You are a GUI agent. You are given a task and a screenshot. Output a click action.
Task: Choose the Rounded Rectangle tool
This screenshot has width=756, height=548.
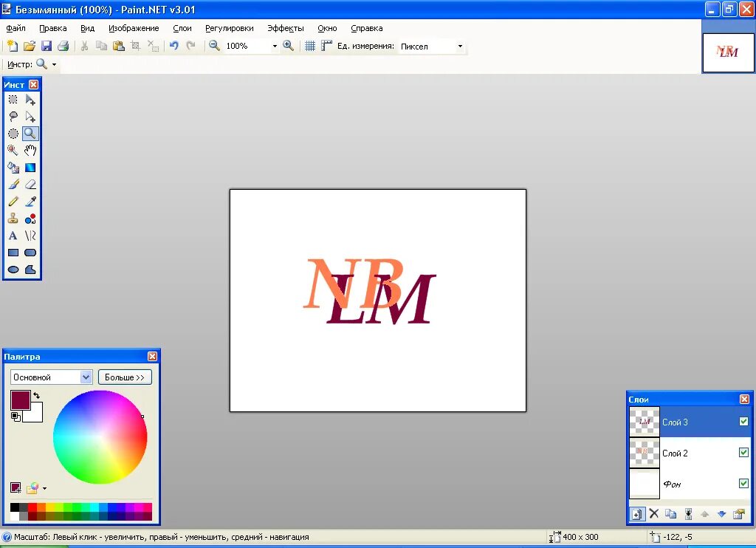(30, 253)
